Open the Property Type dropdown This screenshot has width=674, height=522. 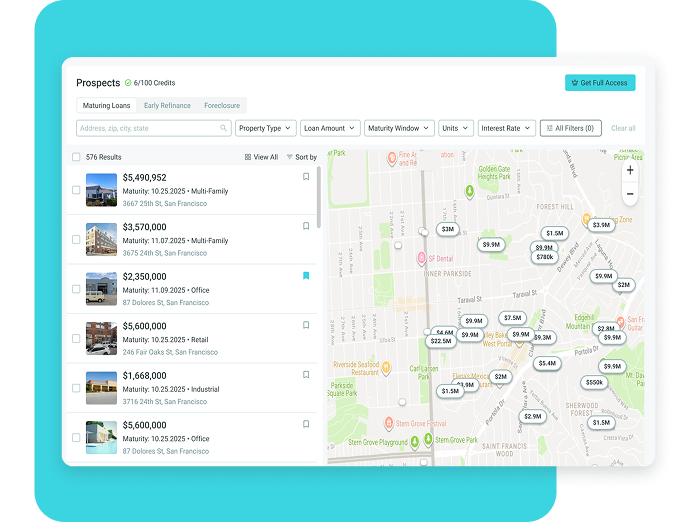265,129
